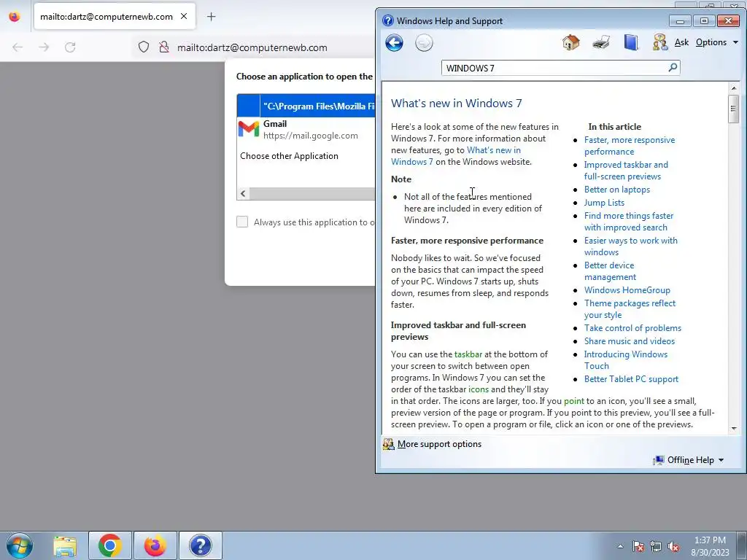Open More support options link

pos(439,444)
